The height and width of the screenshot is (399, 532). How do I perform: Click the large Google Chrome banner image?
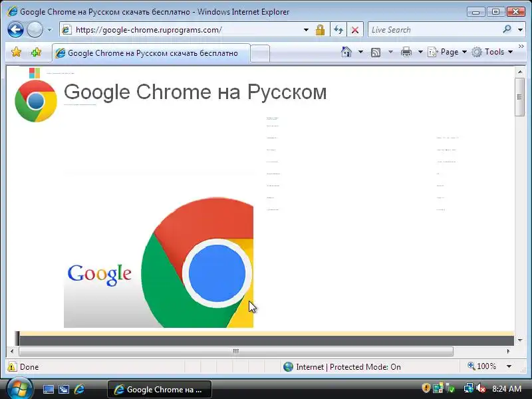click(158, 262)
